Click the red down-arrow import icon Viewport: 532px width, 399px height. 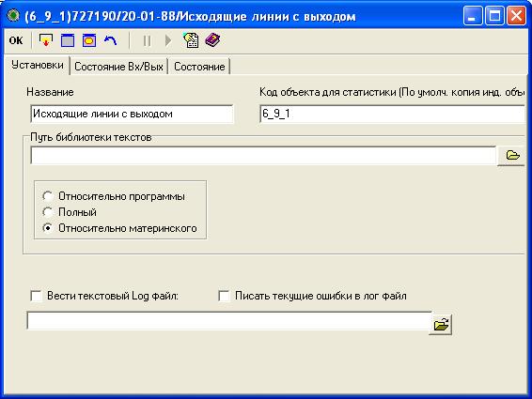[x=46, y=40]
